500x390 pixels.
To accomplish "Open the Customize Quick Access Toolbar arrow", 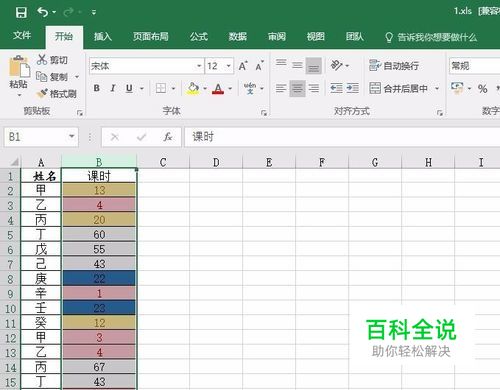I will pos(94,12).
